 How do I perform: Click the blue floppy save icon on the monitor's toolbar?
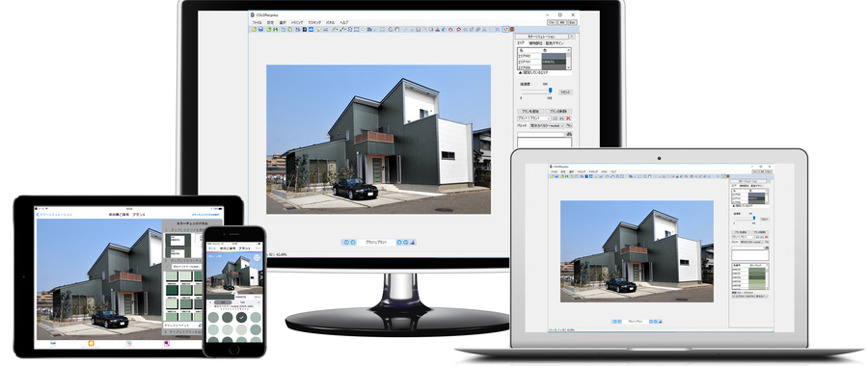pos(260,29)
